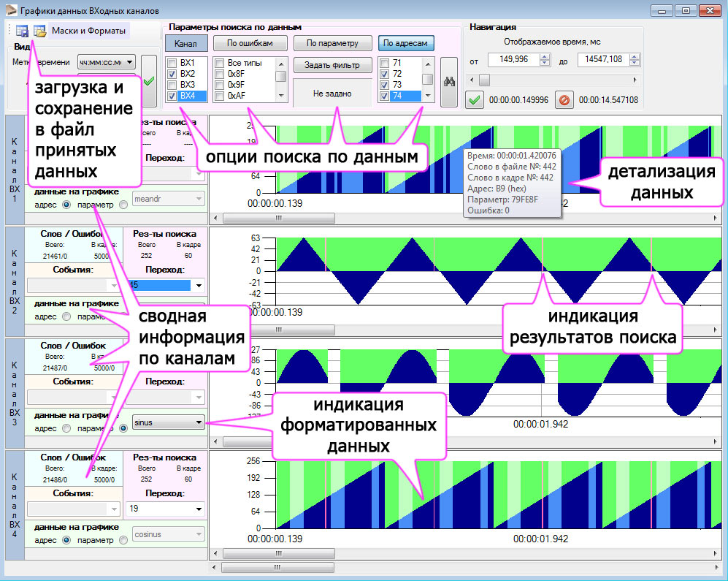Screen dimensions: 728x581
Task: Open the Маски и Форматы menu
Action: pyautogui.click(x=89, y=31)
